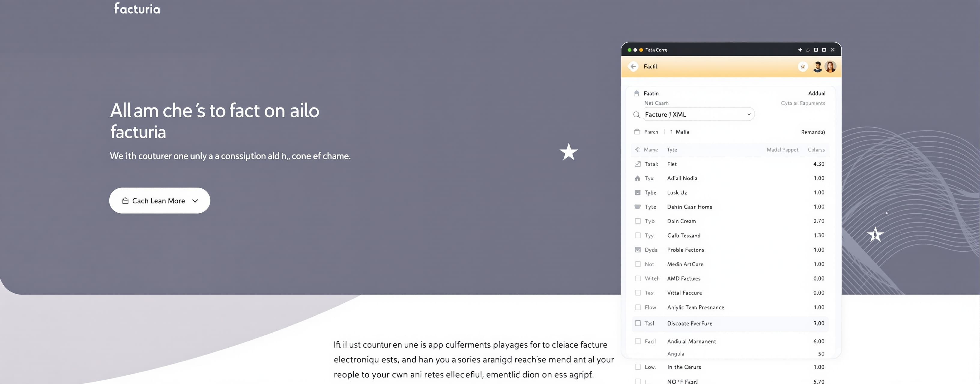Click the value 6.00 for Andiu al Marnanent
980x384 pixels.
coord(819,341)
